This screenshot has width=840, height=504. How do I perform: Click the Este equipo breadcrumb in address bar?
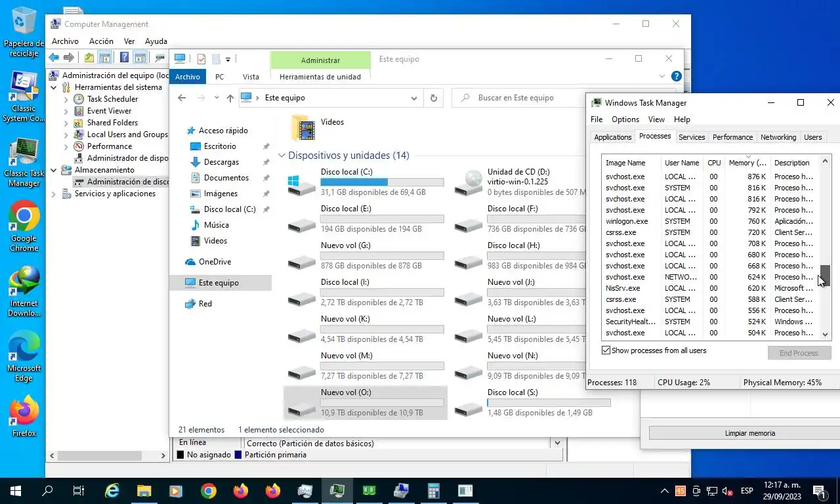[285, 98]
